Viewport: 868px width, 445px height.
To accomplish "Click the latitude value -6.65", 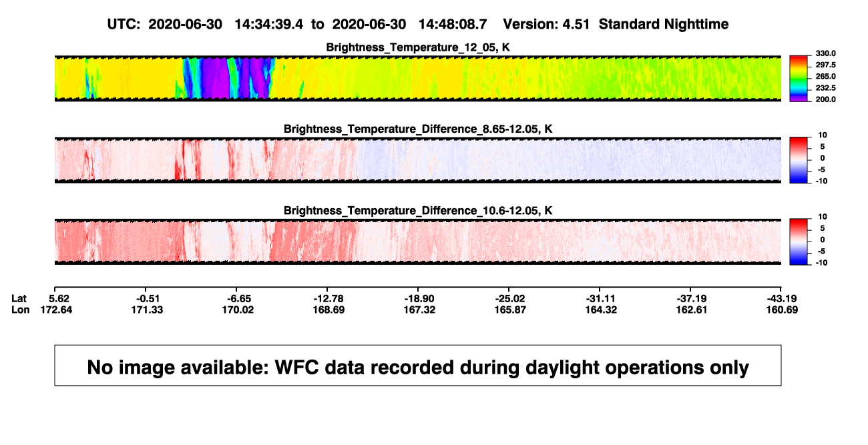I will click(238, 298).
